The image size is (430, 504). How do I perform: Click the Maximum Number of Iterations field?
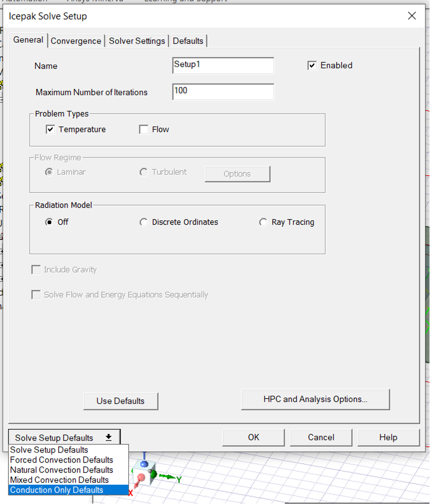(223, 92)
